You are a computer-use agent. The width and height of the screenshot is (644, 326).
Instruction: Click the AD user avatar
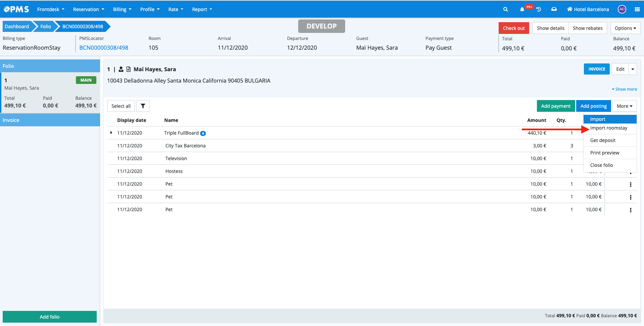(622, 9)
